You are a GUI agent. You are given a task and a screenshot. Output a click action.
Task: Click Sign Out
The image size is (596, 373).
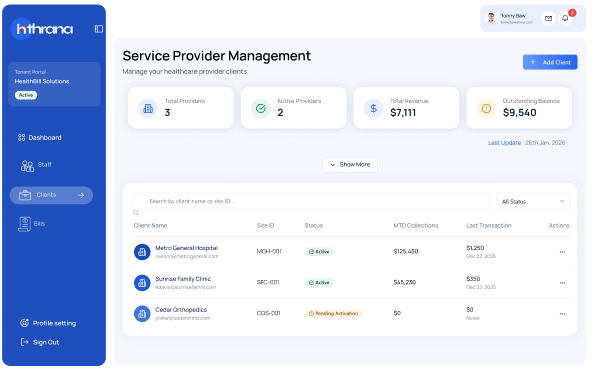click(x=40, y=342)
